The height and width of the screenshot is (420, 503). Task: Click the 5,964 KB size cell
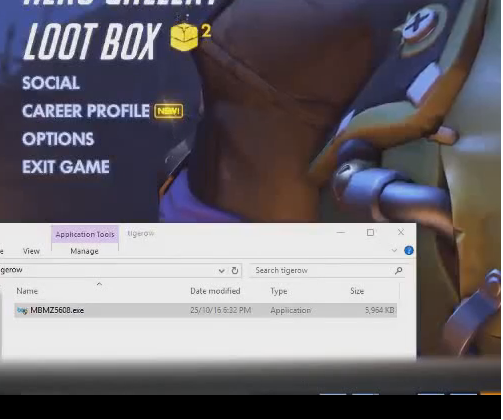pos(380,310)
